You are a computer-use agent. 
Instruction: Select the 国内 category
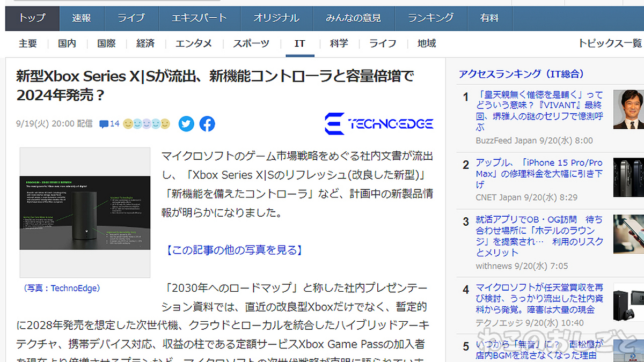(67, 43)
